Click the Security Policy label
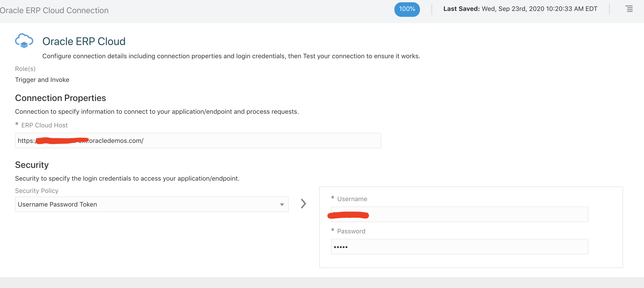 pyautogui.click(x=36, y=191)
